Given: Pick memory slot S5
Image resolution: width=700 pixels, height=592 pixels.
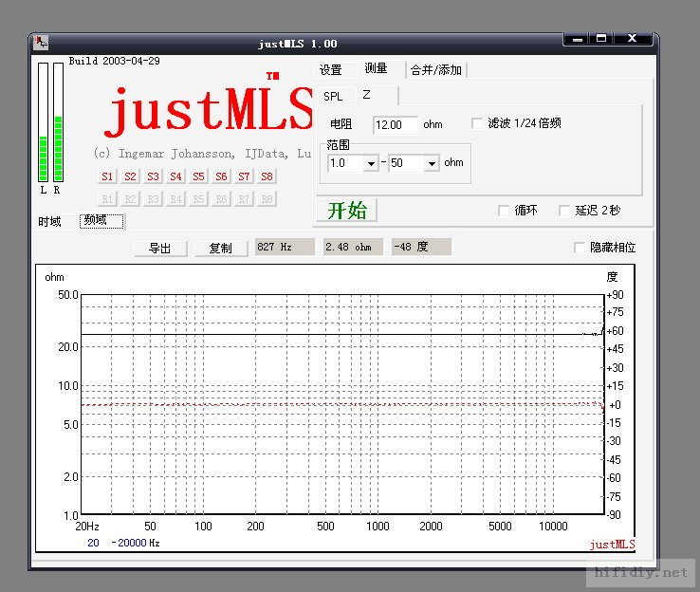Looking at the screenshot, I should coord(198,176).
